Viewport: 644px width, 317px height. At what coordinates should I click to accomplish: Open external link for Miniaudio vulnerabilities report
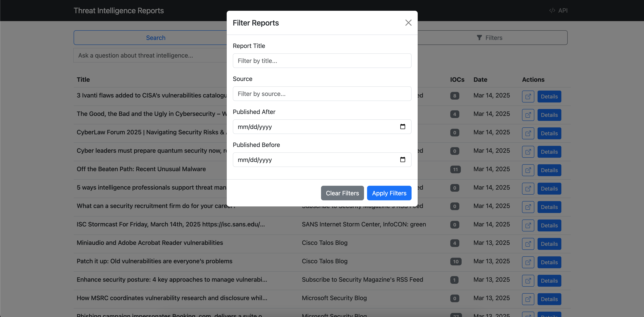point(528,244)
